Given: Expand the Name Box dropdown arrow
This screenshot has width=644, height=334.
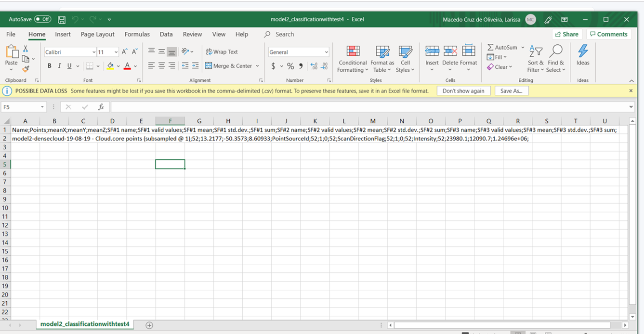Looking at the screenshot, I should (42, 107).
